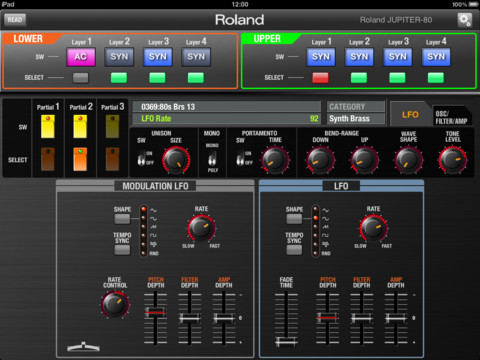The image size is (480, 360).
Task: Select Modulation LFO sawtooth shape icon
Action: tap(153, 227)
